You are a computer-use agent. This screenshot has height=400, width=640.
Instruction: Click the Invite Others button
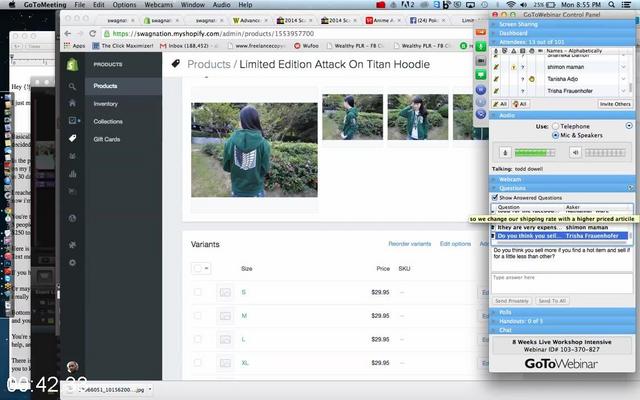tap(615, 104)
